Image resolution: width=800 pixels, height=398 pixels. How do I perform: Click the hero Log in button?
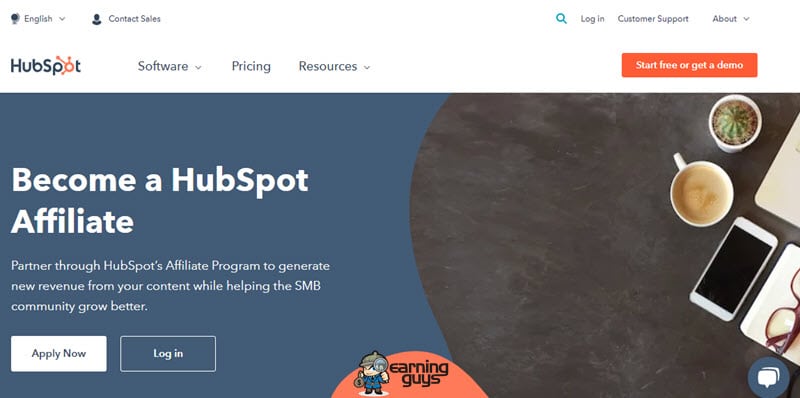click(168, 354)
